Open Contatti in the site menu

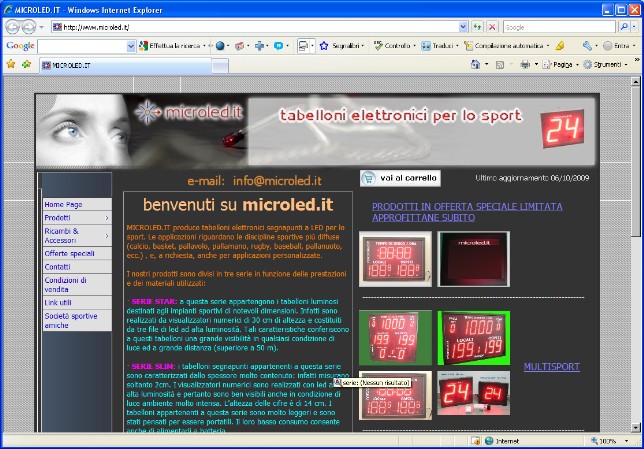pyautogui.click(x=77, y=267)
